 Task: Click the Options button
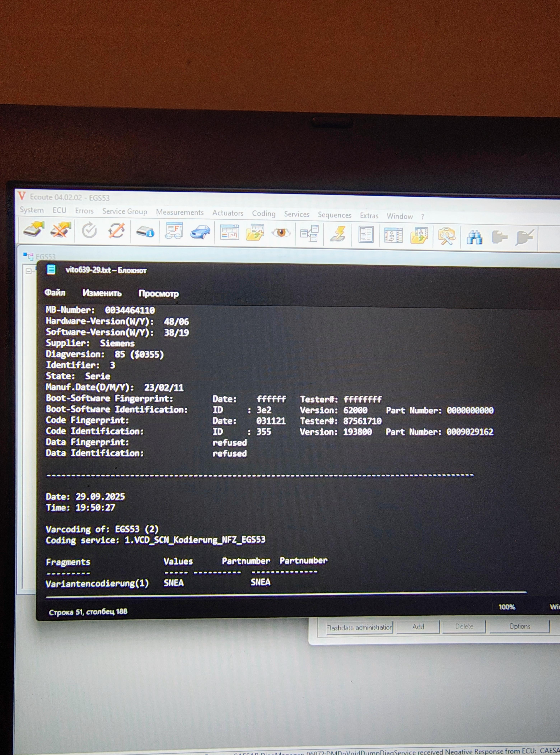point(519,626)
